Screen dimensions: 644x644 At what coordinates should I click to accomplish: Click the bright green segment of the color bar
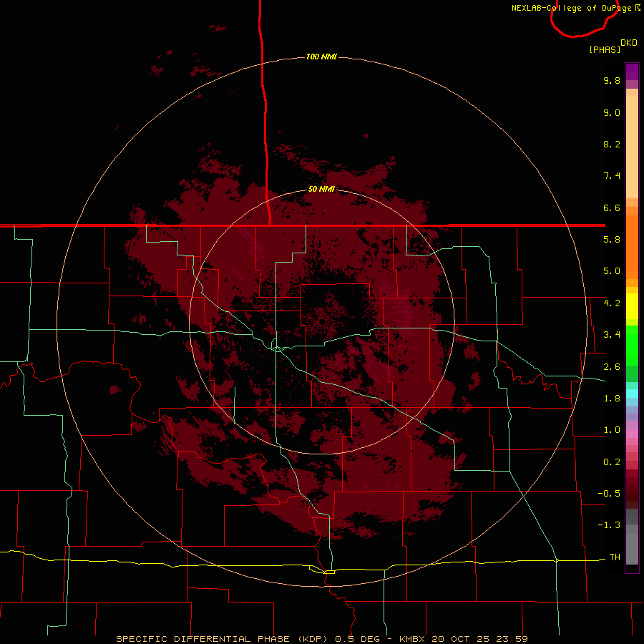(632, 346)
